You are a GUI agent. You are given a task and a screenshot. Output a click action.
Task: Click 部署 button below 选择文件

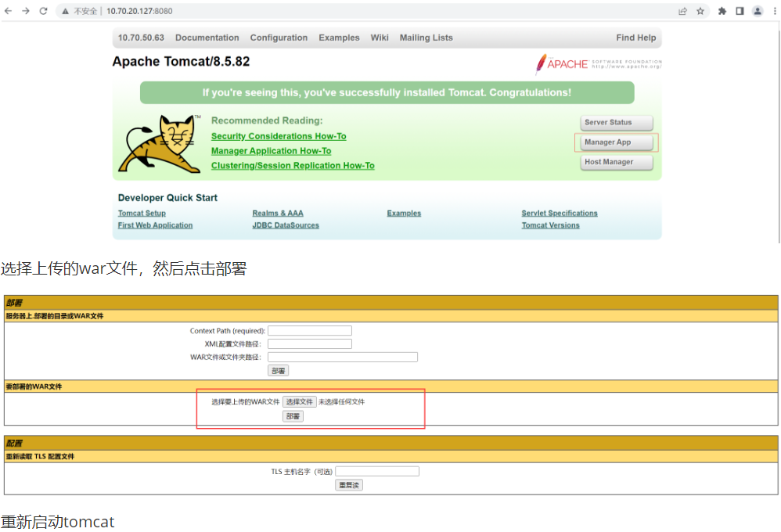point(293,416)
